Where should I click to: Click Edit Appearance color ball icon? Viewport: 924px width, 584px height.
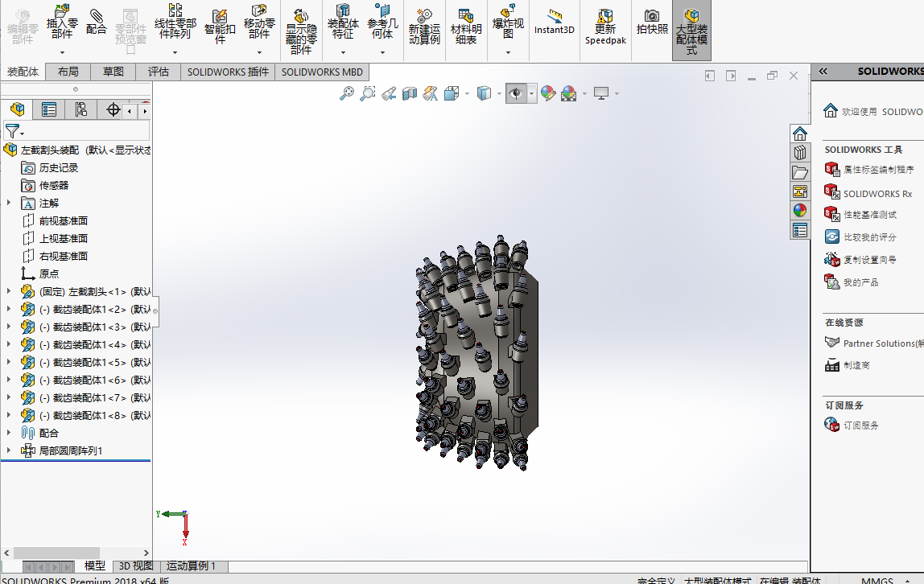point(548,93)
